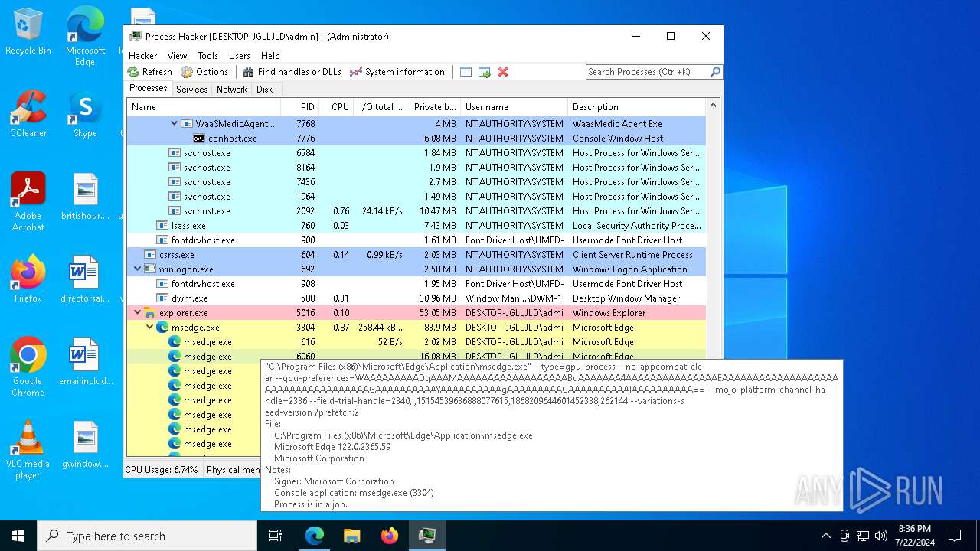This screenshot has width=980, height=551.
Task: Click the explorer.exe folder icon
Action: click(150, 313)
